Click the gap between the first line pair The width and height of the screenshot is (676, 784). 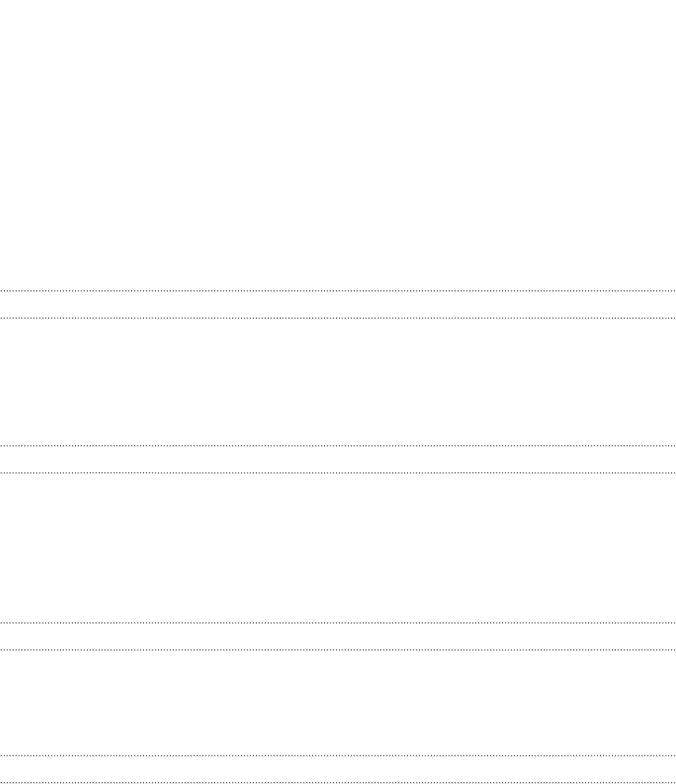click(x=338, y=304)
